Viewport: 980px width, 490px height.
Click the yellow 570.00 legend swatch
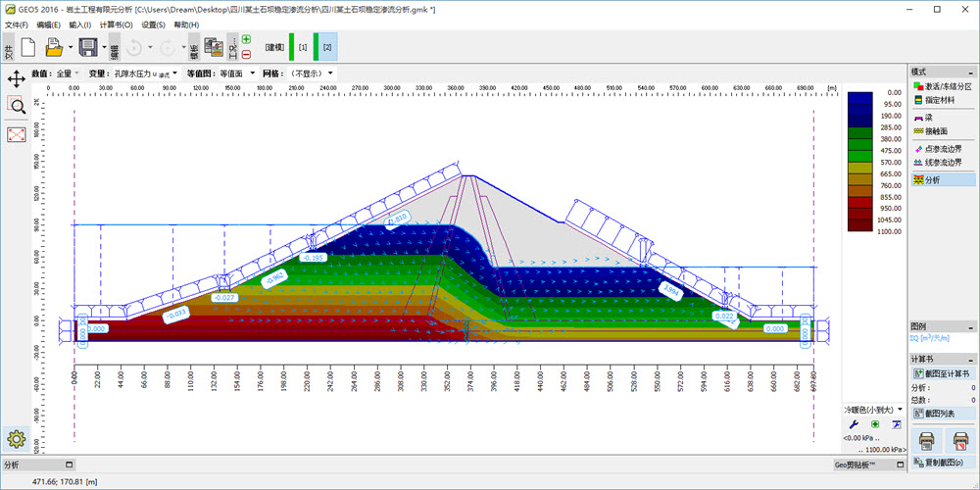860,168
